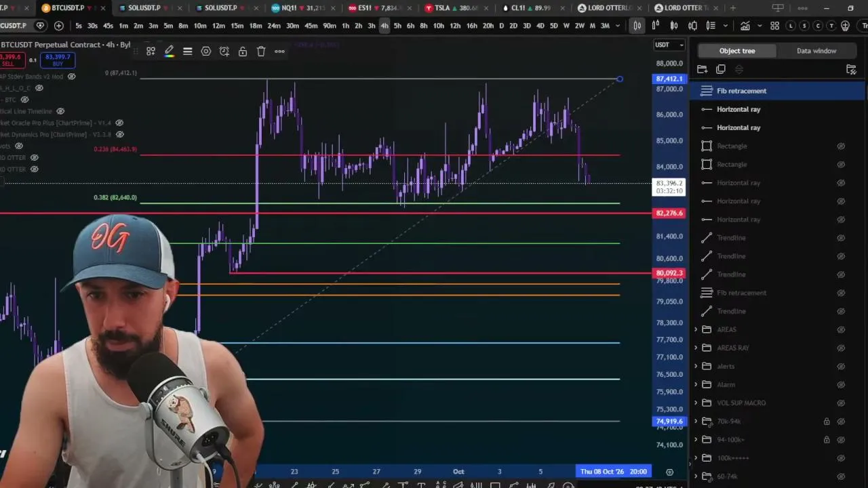Show the AREAS folder drawings
This screenshot has height=488, width=868.
[x=841, y=329]
